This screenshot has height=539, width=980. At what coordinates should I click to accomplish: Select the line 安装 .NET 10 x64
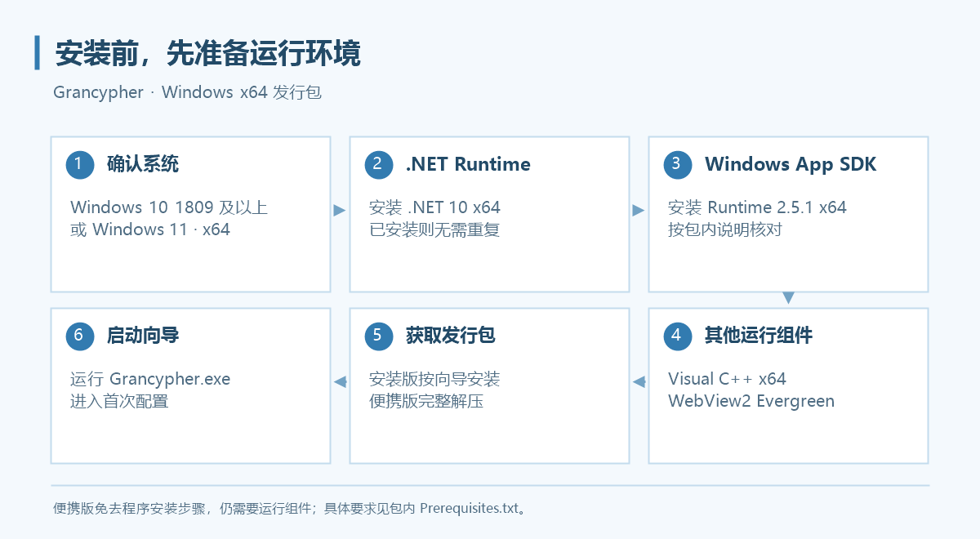(434, 207)
